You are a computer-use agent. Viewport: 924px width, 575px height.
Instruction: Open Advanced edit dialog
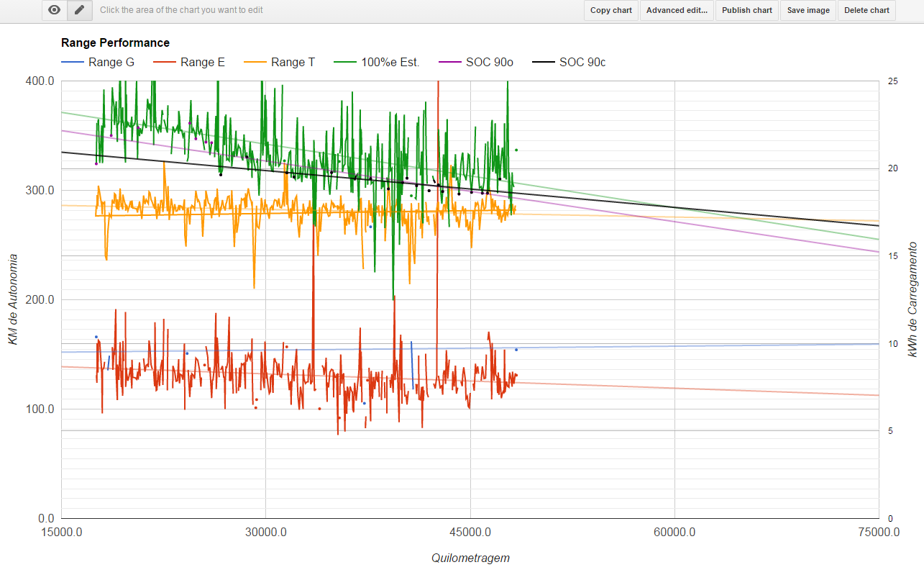(x=677, y=10)
